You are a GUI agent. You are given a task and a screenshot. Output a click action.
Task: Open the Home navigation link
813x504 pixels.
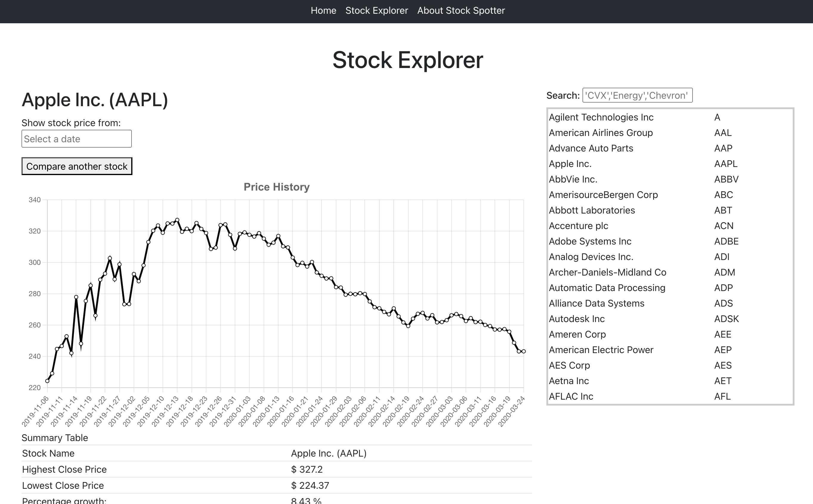point(323,11)
